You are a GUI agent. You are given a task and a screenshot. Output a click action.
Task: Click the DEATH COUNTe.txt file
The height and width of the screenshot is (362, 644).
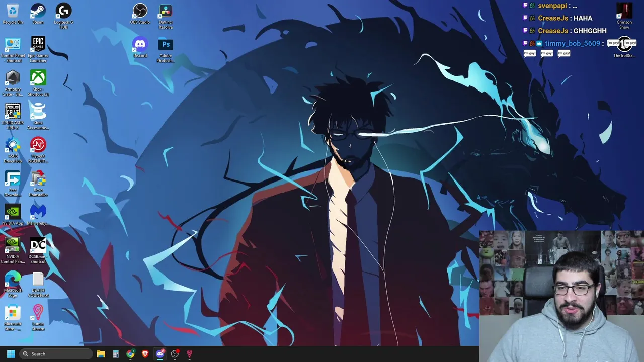(x=38, y=285)
